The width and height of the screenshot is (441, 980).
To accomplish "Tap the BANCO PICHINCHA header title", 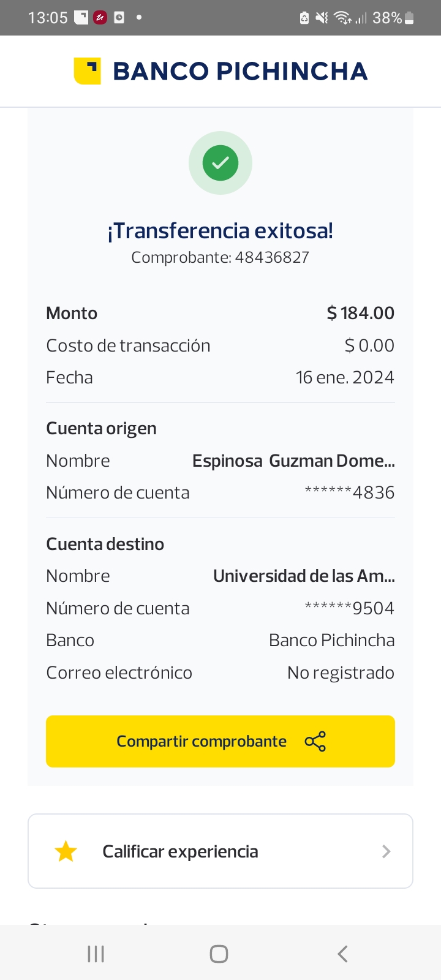I will (240, 71).
